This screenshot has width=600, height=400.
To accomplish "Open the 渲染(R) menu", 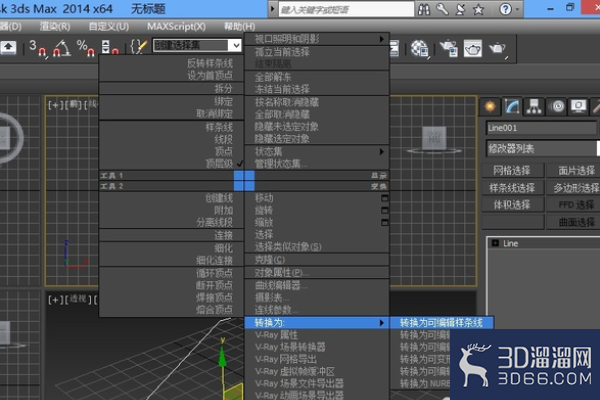I will coord(55,26).
